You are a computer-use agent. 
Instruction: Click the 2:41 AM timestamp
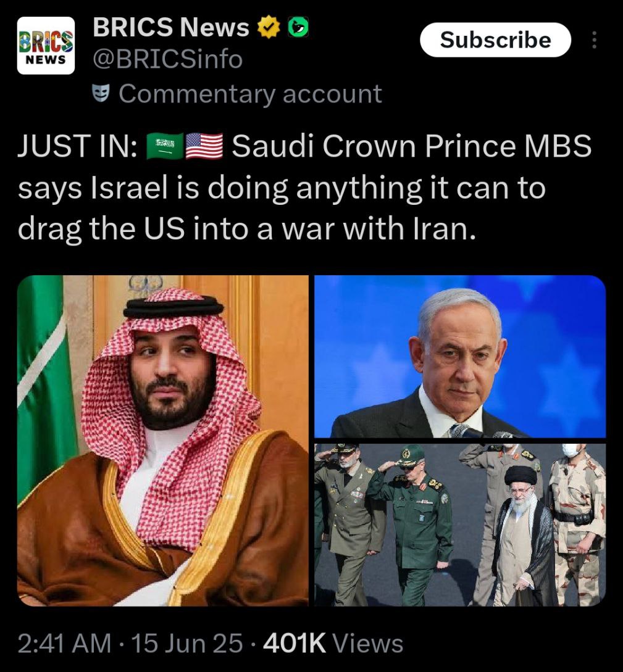coord(64,643)
